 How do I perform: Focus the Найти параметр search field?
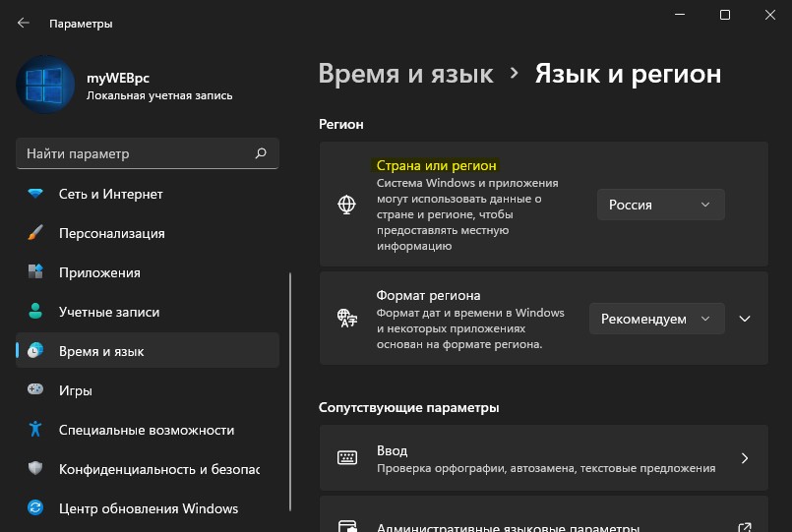tap(148, 153)
